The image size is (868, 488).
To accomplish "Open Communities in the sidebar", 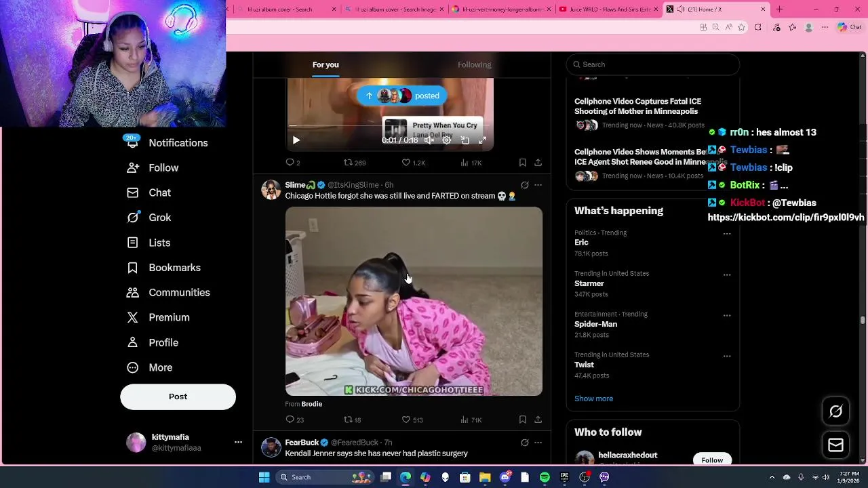I will pos(168,293).
